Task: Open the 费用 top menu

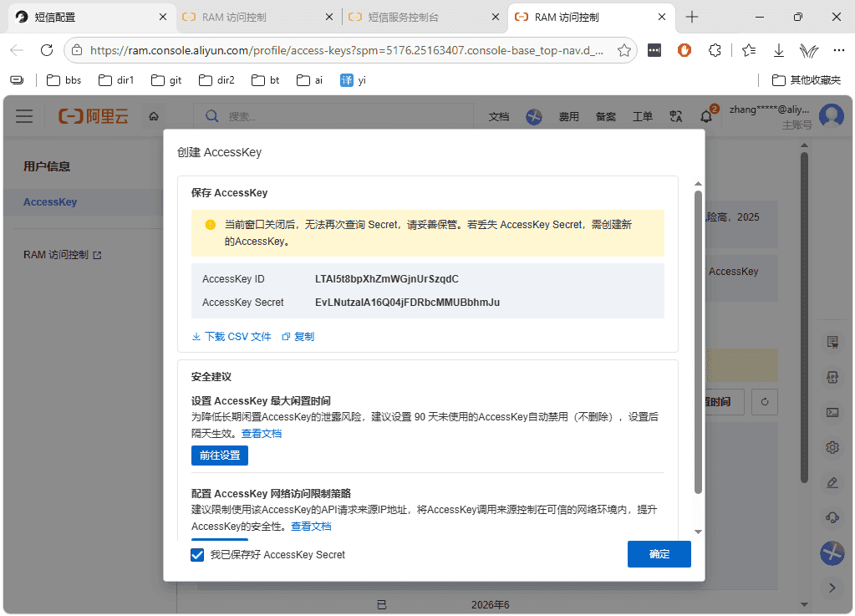Action: click(568, 117)
